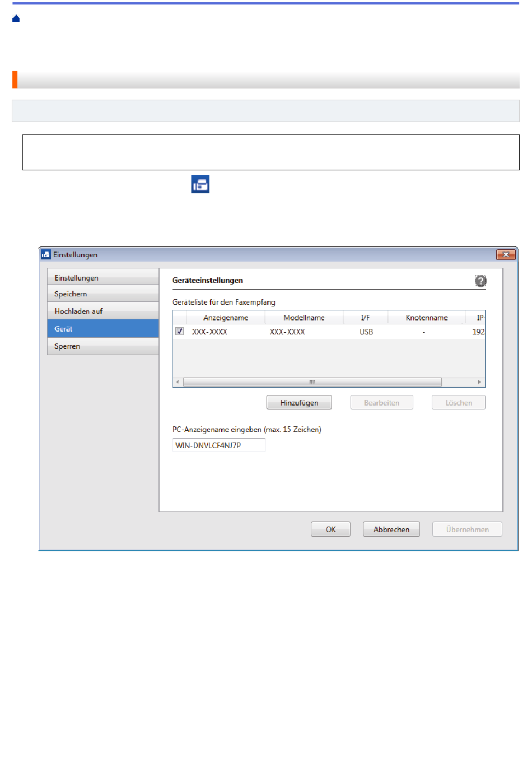Click the blue PC-Fax Receive icon
Image resolution: width=532 pixels, height=777 pixels.
point(200,184)
